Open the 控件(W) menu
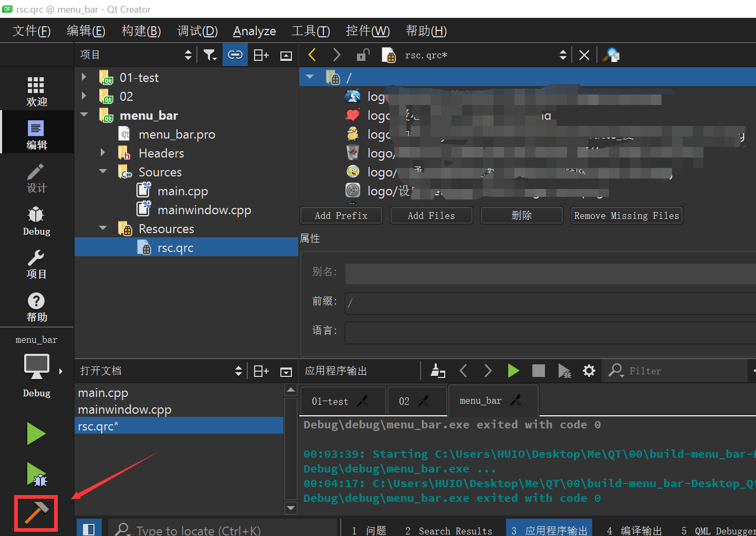Screen dimensions: 756x536 (x=368, y=31)
